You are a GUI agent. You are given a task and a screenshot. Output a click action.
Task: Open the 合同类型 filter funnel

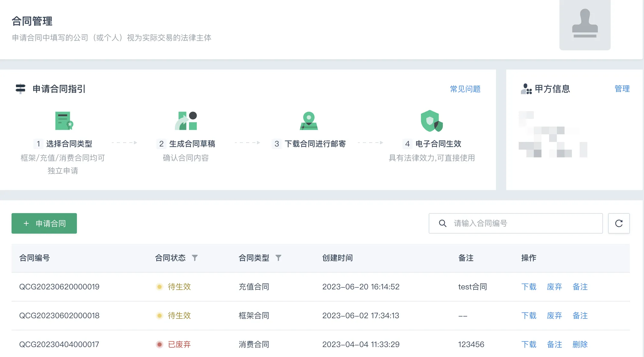pos(278,258)
